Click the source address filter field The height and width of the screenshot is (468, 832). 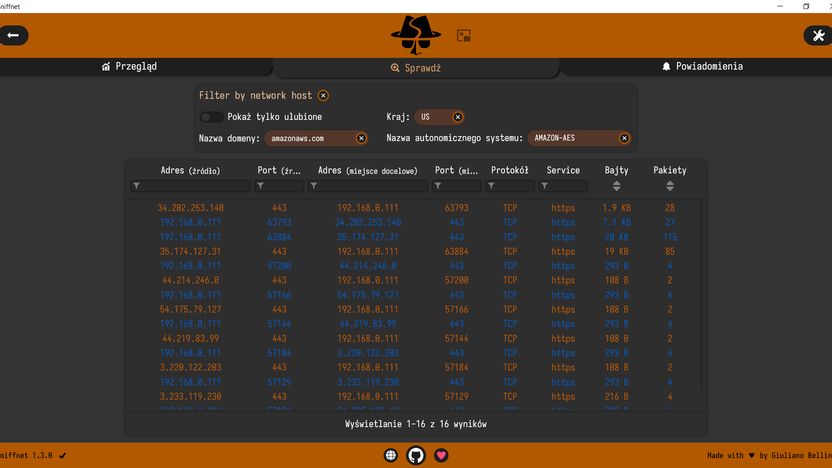click(190, 186)
